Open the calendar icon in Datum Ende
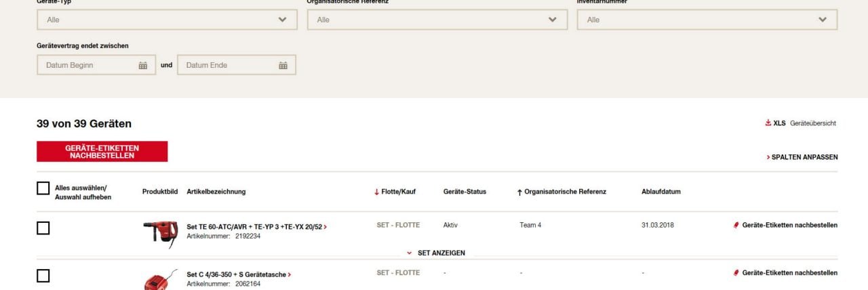The image size is (868, 290). 283,65
